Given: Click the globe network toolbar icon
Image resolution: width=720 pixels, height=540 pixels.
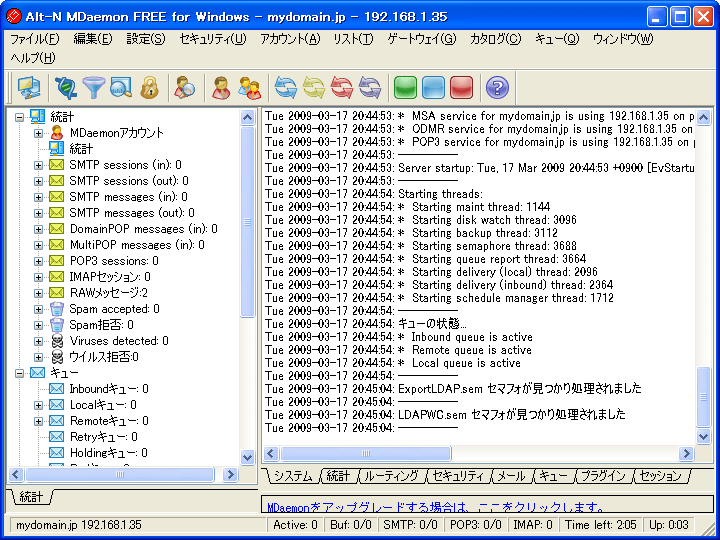Looking at the screenshot, I should [66, 88].
